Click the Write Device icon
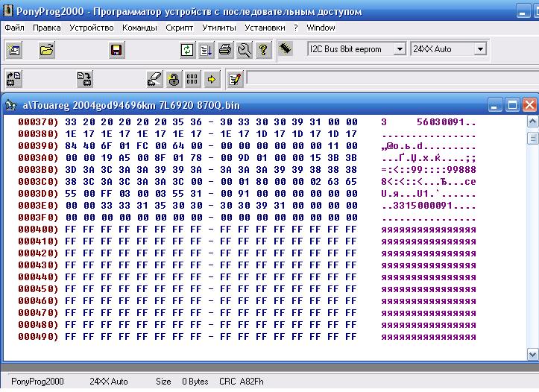The height and width of the screenshot is (392, 539). click(x=84, y=79)
